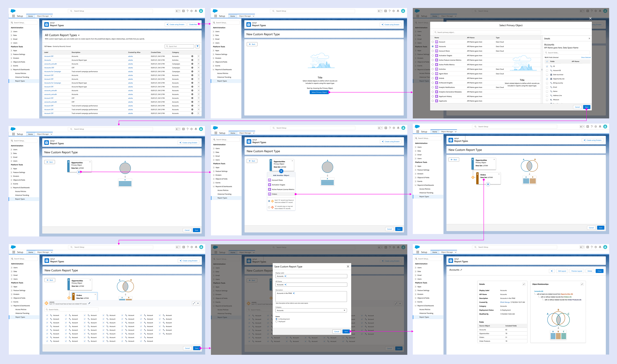This screenshot has height=364, width=617.
Task: Click the info icon in the Activities category row
Action: click(x=192, y=60)
